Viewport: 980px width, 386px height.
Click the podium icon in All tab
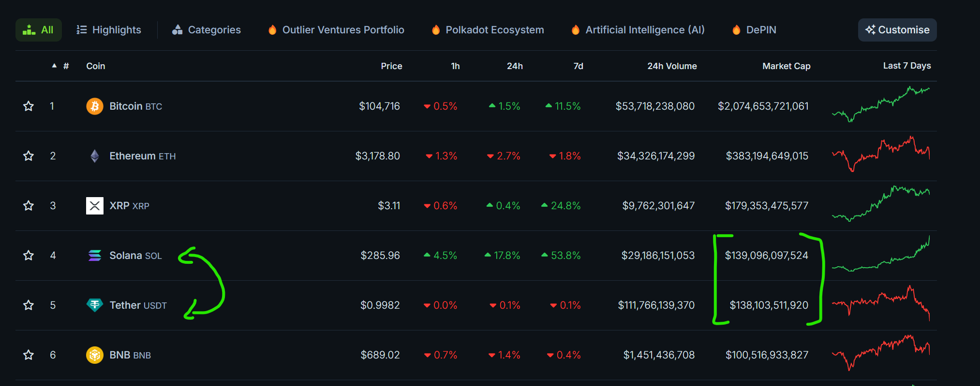pyautogui.click(x=29, y=30)
